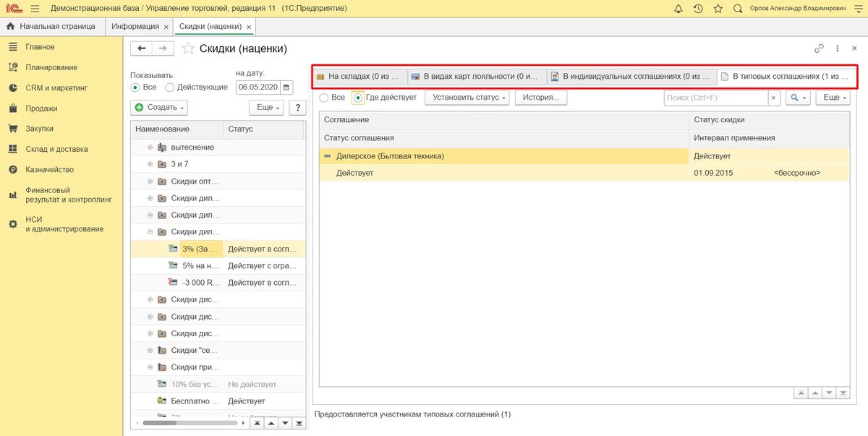Open the main hamburger menu next to 1C logo
The height and width of the screenshot is (436, 868).
35,9
